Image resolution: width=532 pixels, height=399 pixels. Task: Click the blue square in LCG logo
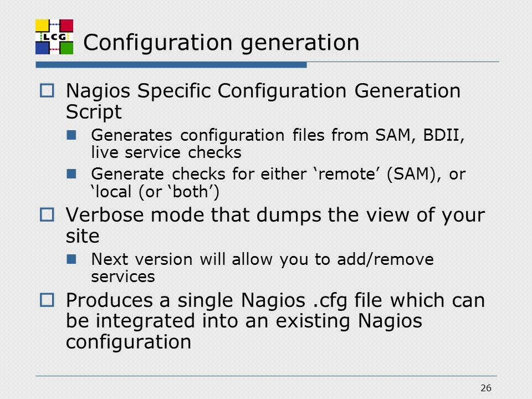43,48
